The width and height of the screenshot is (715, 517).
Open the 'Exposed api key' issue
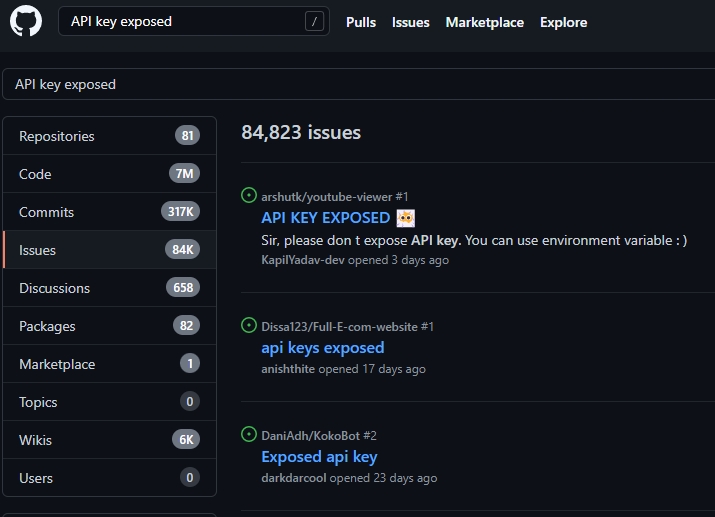click(x=319, y=457)
